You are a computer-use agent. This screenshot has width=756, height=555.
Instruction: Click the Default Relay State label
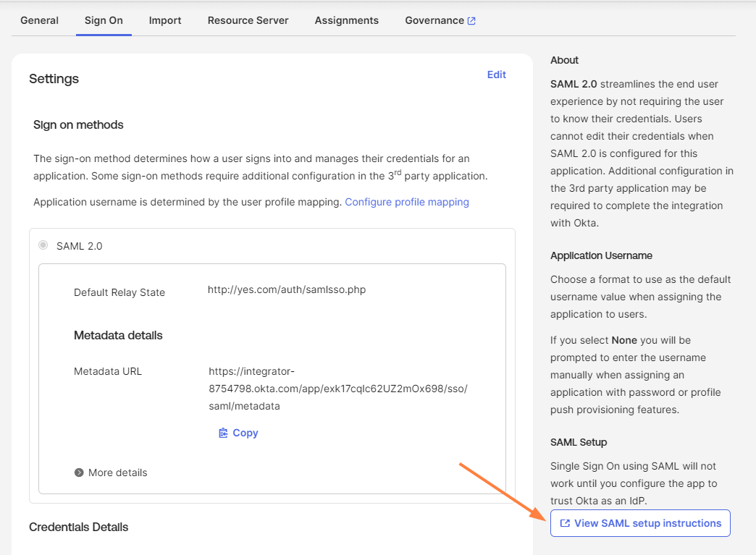pos(119,292)
